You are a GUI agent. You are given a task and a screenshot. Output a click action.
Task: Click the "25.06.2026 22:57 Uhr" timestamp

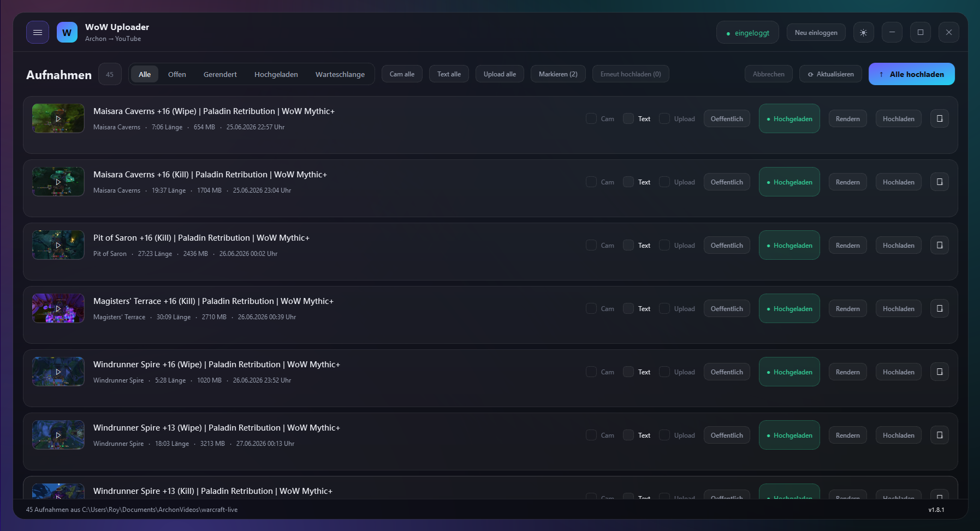tap(256, 127)
